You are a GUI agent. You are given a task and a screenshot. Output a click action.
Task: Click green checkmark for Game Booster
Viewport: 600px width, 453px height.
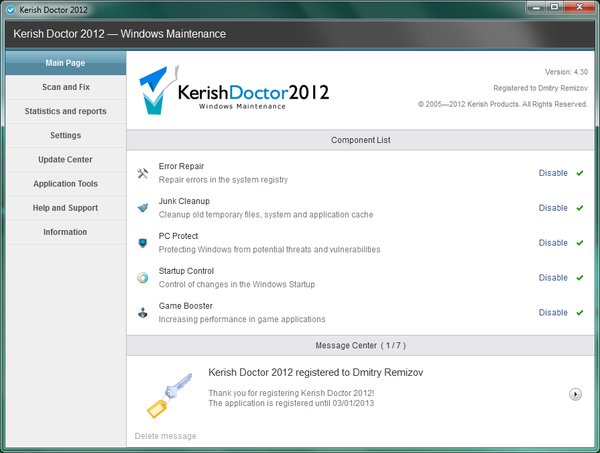coord(580,312)
